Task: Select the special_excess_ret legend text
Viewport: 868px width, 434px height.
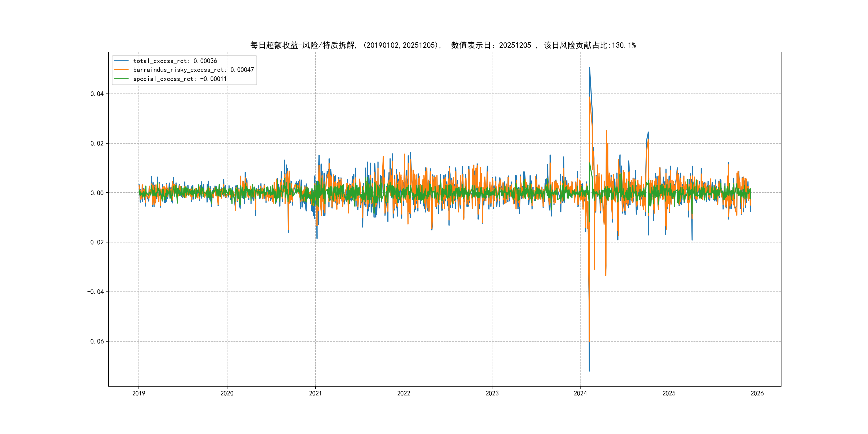Action: (x=180, y=79)
